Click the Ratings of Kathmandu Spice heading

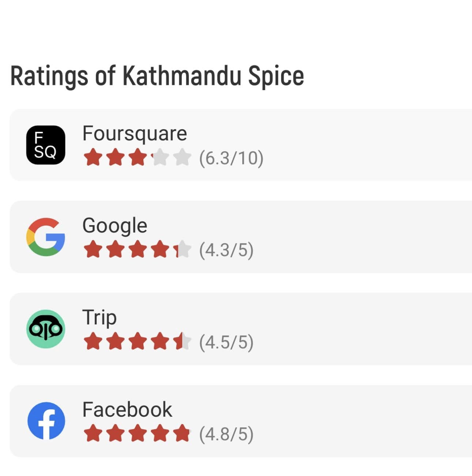157,77
